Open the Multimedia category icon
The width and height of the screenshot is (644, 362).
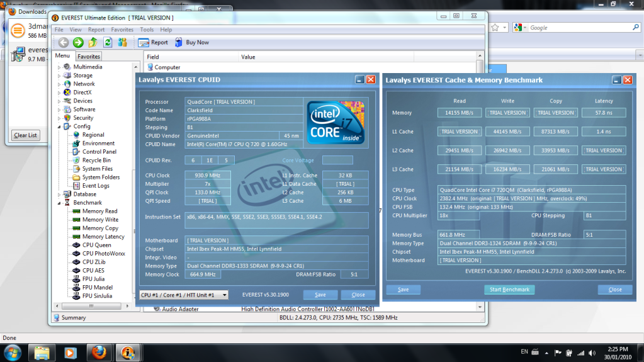pos(67,67)
